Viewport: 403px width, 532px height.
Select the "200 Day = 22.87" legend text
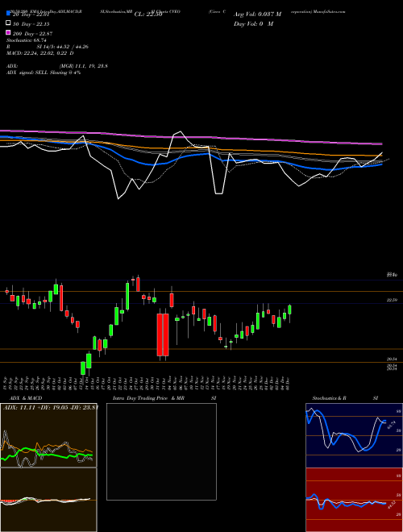click(x=32, y=34)
